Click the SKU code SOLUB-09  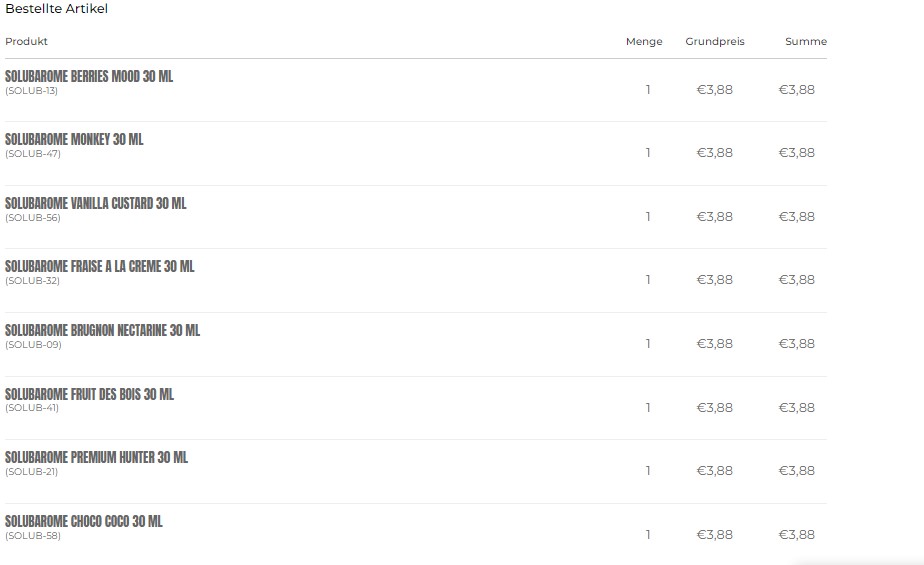[33, 345]
